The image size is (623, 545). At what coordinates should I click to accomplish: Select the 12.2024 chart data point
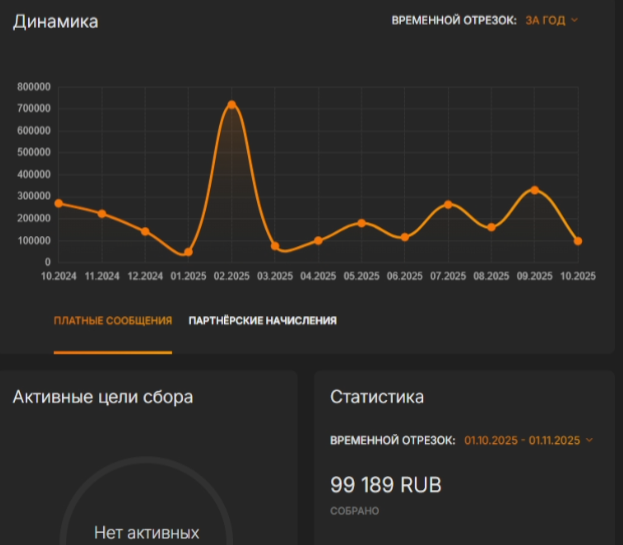point(145,231)
